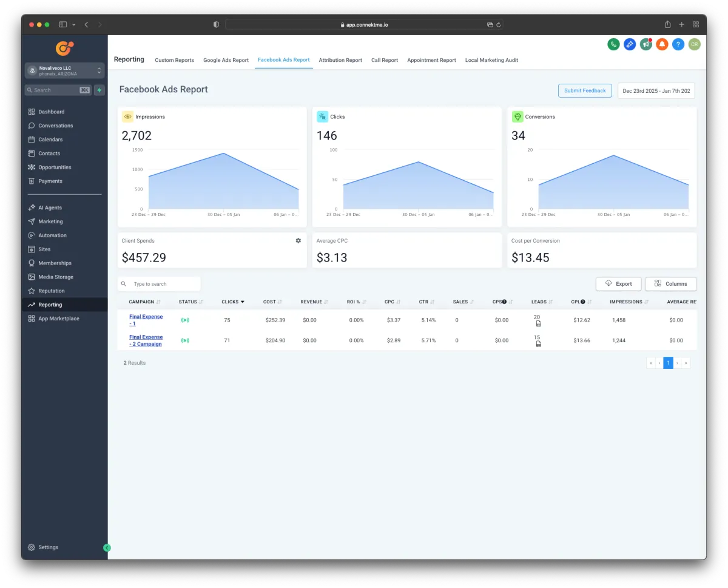Focus the Type to search field
728x588 pixels.
[x=164, y=284]
